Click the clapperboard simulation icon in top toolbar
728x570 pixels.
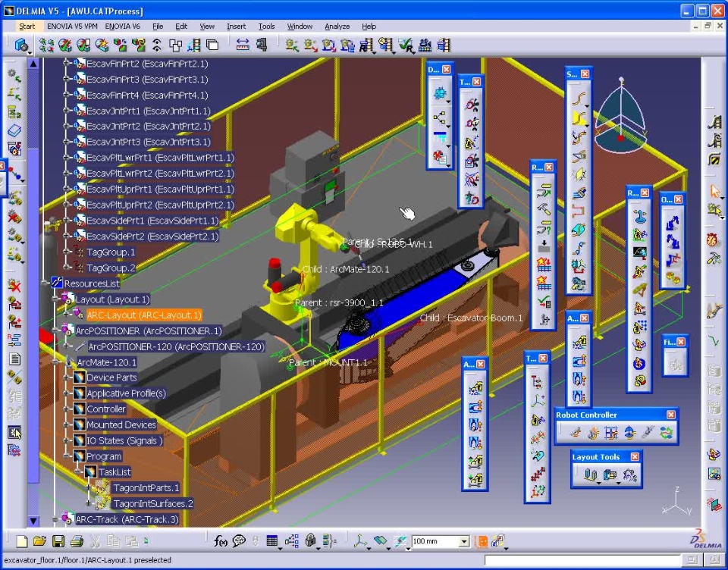pyautogui.click(x=425, y=45)
